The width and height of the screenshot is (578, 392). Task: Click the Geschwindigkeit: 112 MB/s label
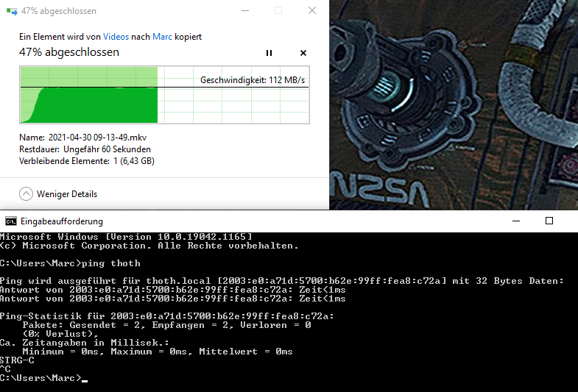coord(253,80)
